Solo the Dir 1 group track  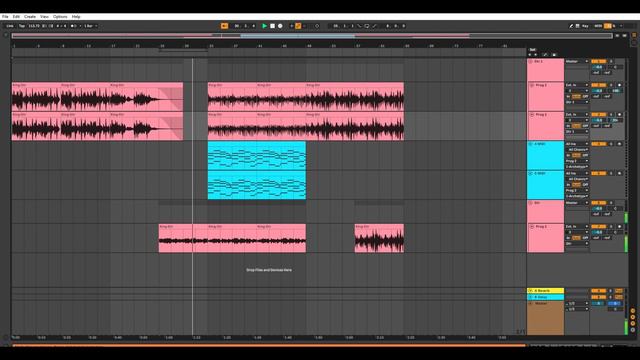tap(611, 61)
